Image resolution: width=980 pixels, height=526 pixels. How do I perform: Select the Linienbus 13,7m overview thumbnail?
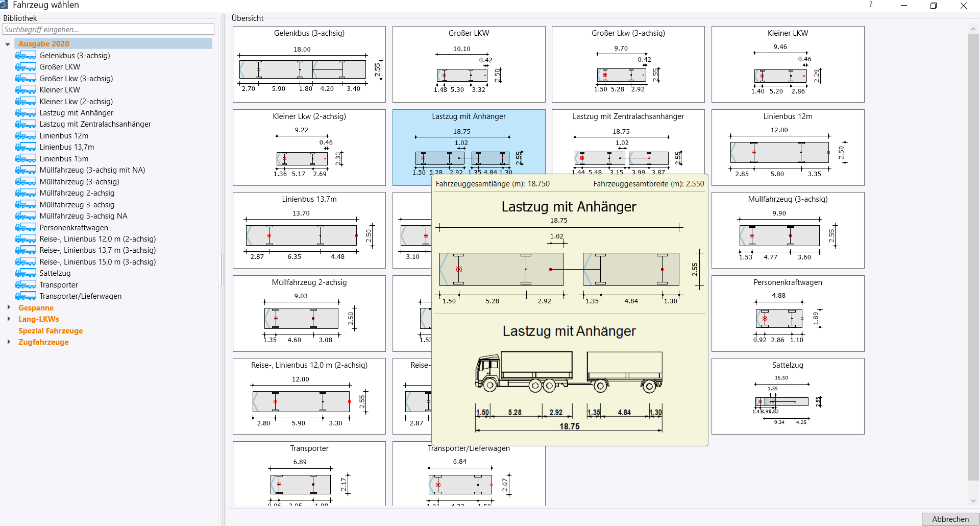(x=309, y=230)
